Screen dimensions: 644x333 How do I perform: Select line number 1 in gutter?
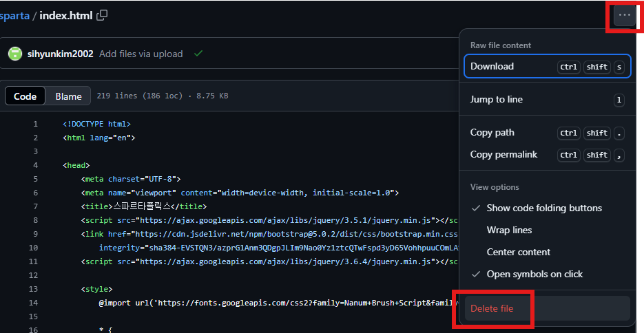35,124
